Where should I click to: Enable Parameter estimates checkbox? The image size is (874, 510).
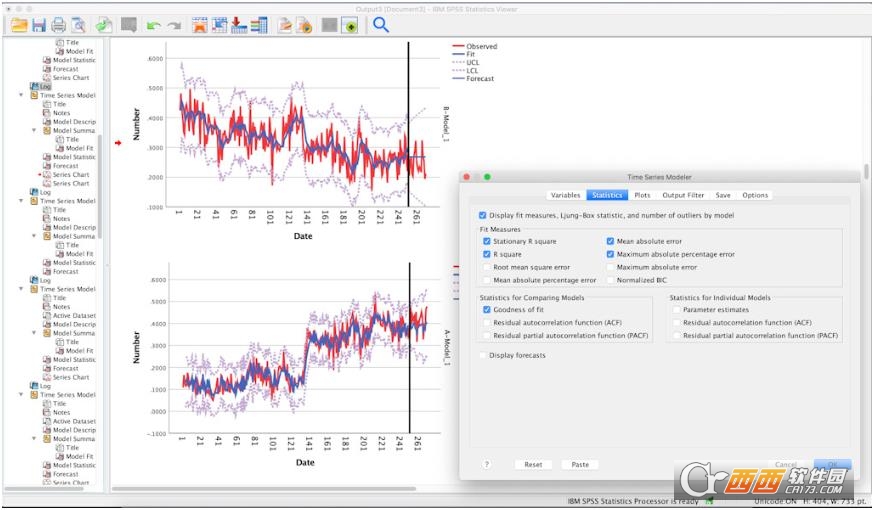click(677, 310)
